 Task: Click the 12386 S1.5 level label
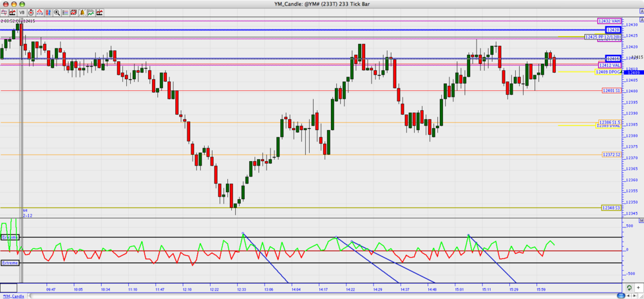609,122
